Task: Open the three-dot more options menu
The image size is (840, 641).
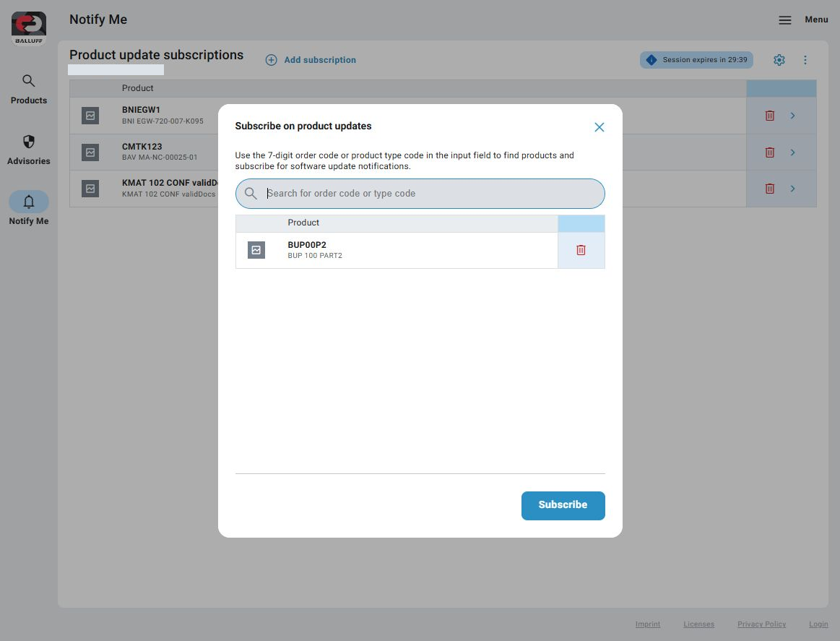Action: 805,60
